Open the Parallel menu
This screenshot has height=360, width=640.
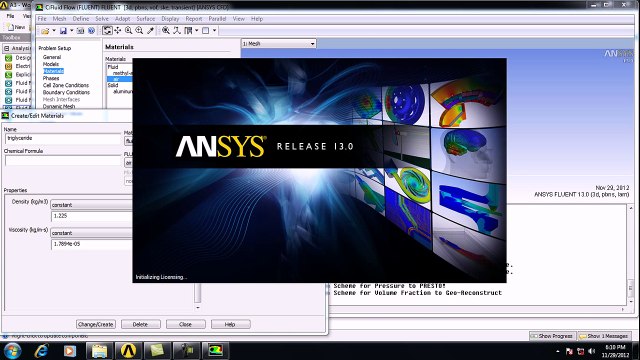coord(217,19)
